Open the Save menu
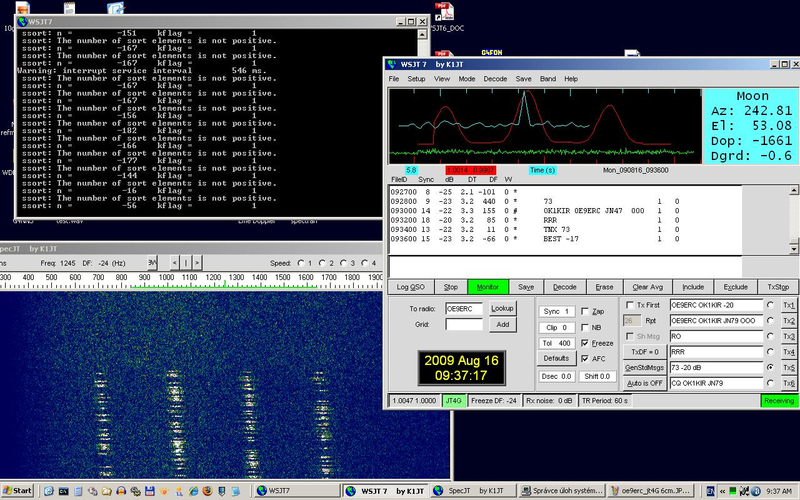 [523, 79]
